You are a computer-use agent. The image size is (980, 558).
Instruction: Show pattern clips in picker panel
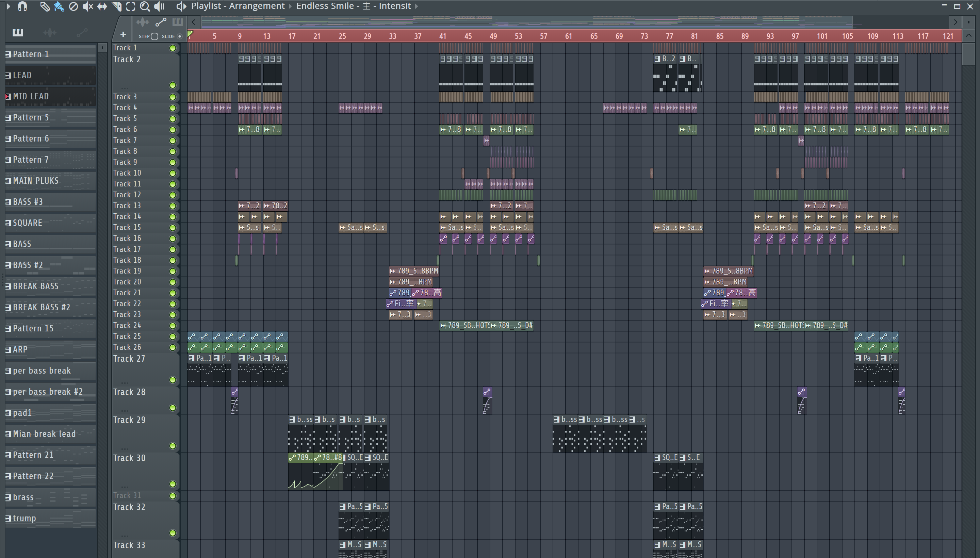(18, 33)
